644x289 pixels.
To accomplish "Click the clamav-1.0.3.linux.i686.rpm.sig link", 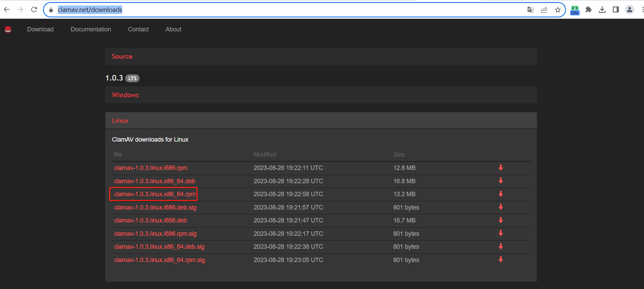I will [155, 234].
